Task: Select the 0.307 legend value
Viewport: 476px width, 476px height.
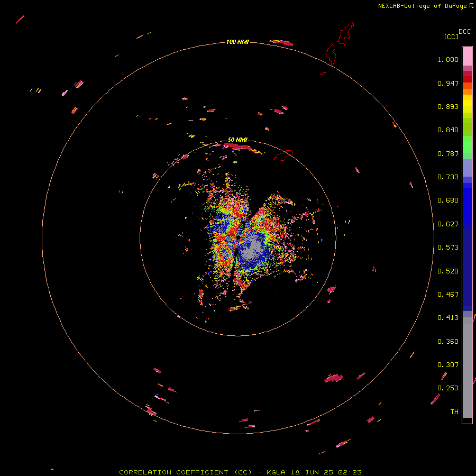Action: click(448, 365)
